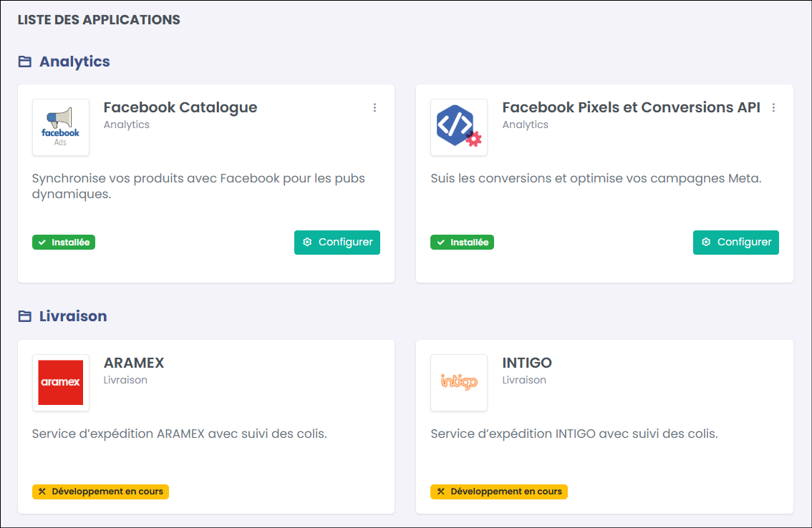
Task: Click Installée badge on Facebook Catalogue
Action: coord(64,243)
